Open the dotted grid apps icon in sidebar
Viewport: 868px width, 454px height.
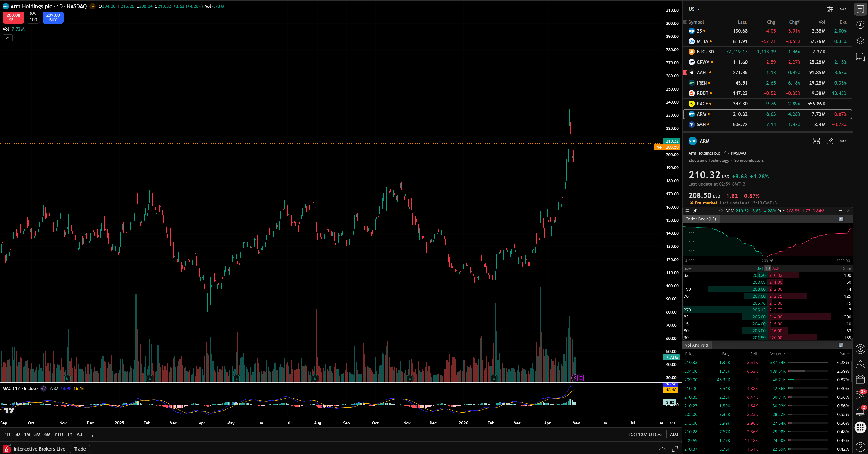tap(860, 428)
